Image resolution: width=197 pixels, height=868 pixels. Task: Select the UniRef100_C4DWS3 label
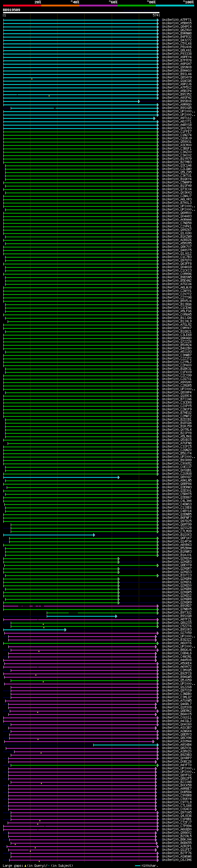click(177, 504)
